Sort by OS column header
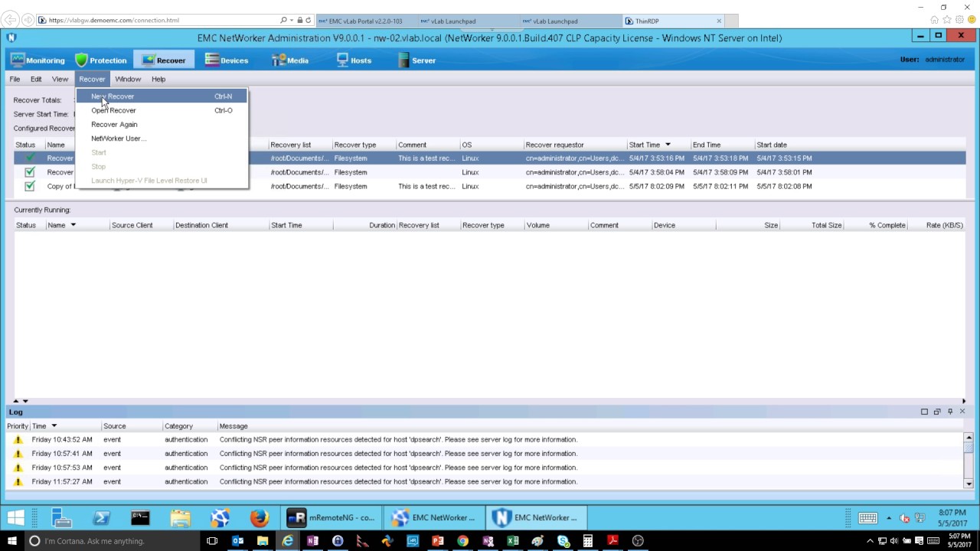Viewport: 980px width, 551px height. (x=492, y=145)
